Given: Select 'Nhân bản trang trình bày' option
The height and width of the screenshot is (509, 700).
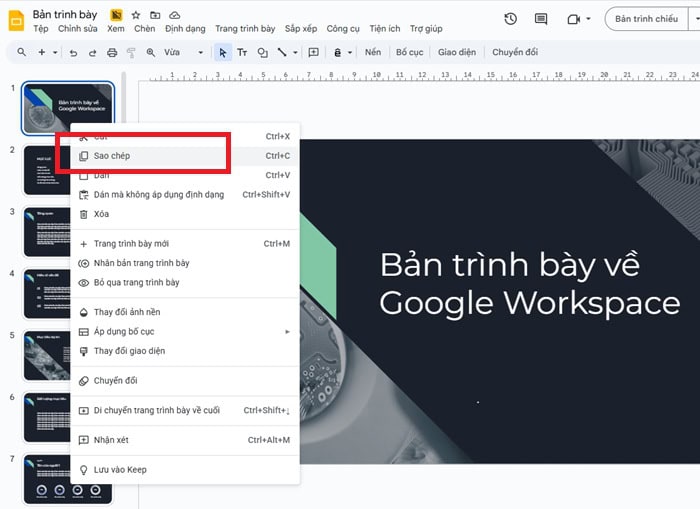Looking at the screenshot, I should point(141,263).
